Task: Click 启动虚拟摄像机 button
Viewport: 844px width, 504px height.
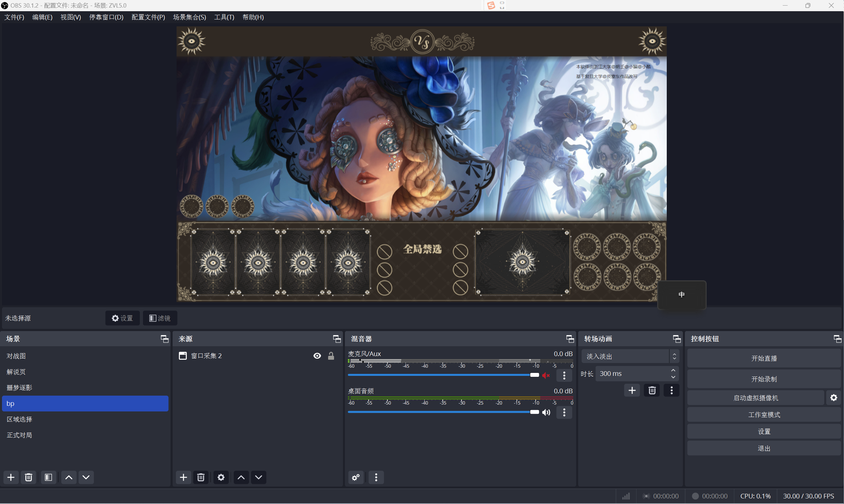Action: 756,398
